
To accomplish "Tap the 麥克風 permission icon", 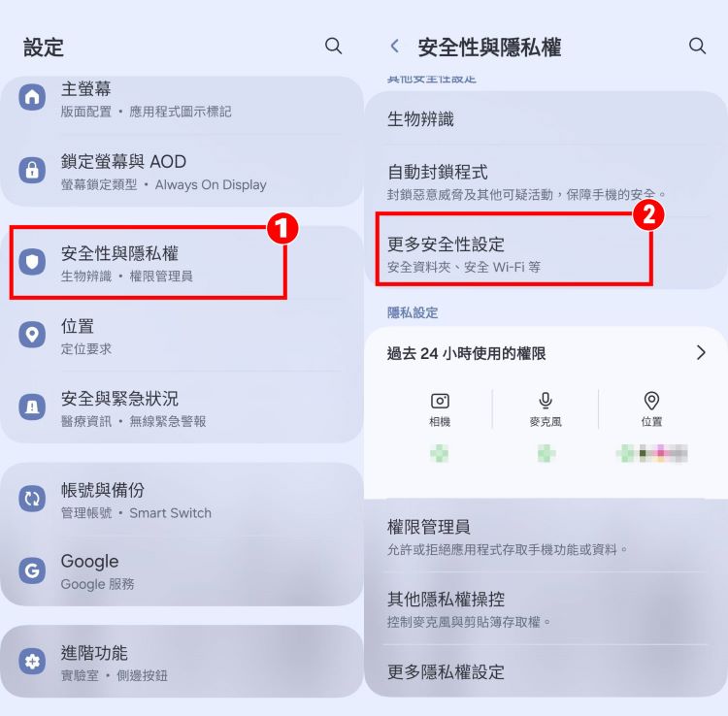I will tap(546, 401).
